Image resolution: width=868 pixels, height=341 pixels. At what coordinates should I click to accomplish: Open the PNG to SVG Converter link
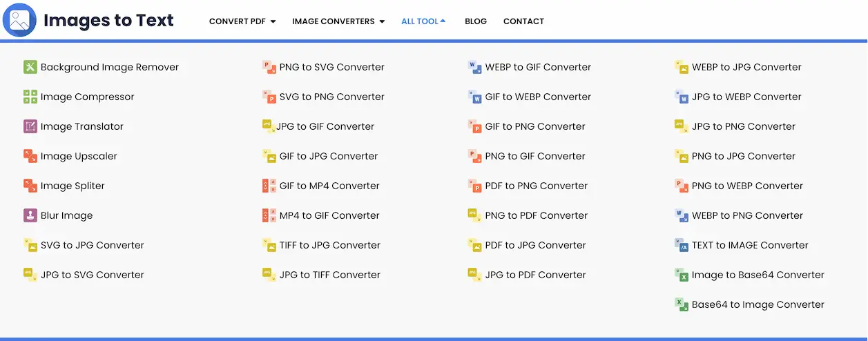tap(331, 67)
